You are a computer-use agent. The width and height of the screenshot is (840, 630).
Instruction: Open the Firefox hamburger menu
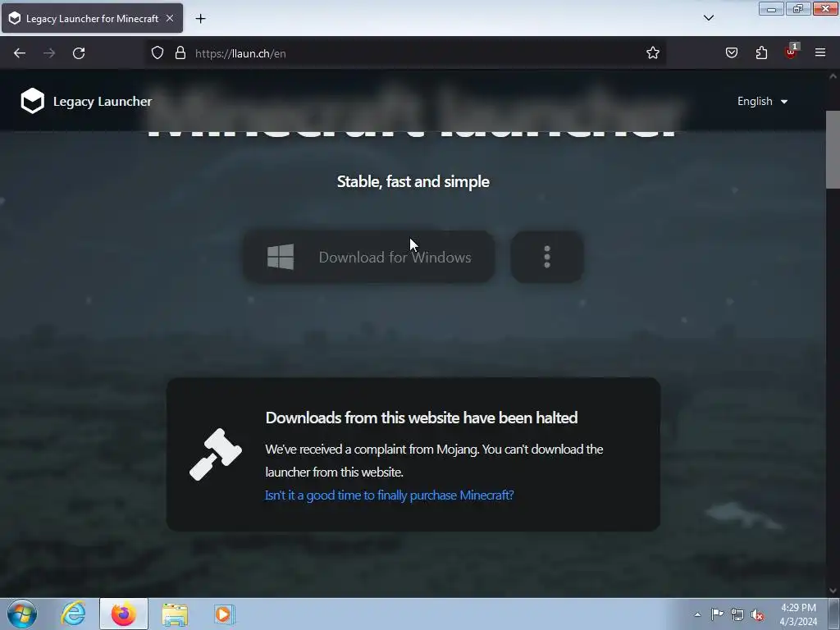click(820, 53)
